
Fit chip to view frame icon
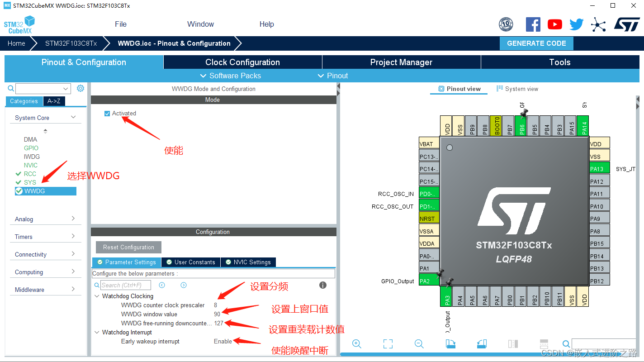(x=388, y=344)
